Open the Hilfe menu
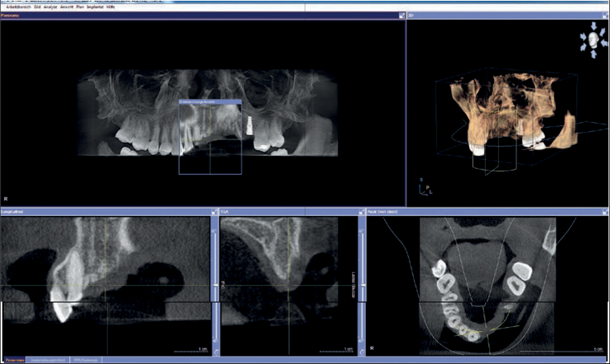This screenshot has width=610, height=364. [x=110, y=7]
